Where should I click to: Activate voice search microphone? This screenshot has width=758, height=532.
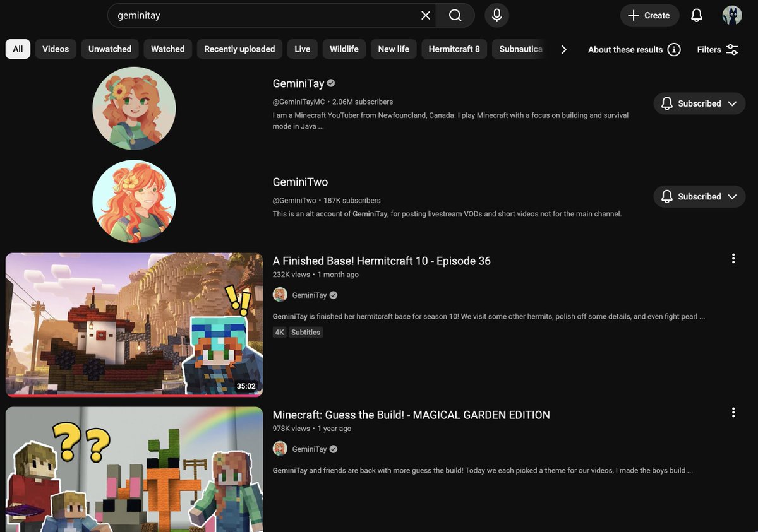[497, 15]
